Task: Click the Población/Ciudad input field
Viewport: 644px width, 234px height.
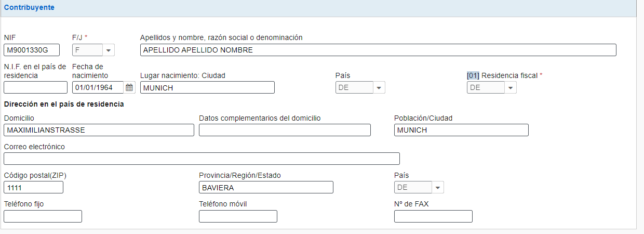Action: pos(461,130)
